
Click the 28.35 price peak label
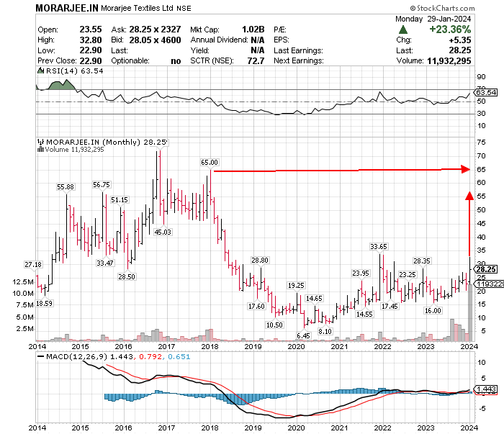click(x=422, y=261)
